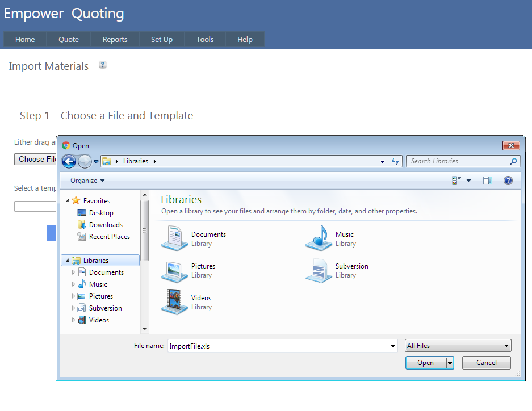Click the back navigation arrow in dialog
The image size is (532, 411).
(x=69, y=162)
